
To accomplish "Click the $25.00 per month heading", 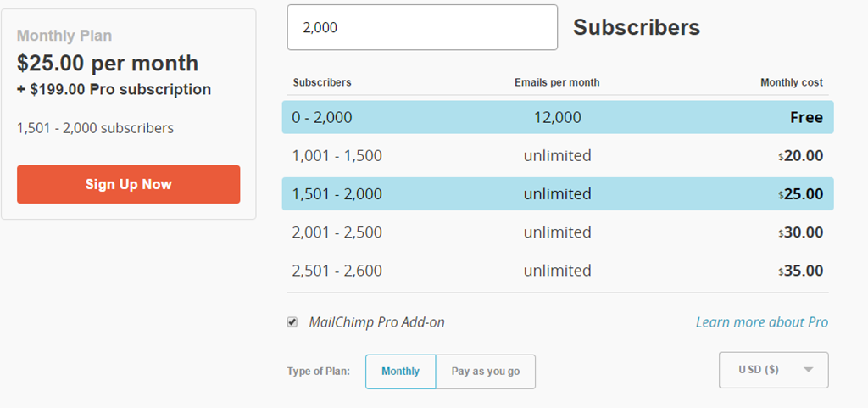I will pyautogui.click(x=108, y=63).
